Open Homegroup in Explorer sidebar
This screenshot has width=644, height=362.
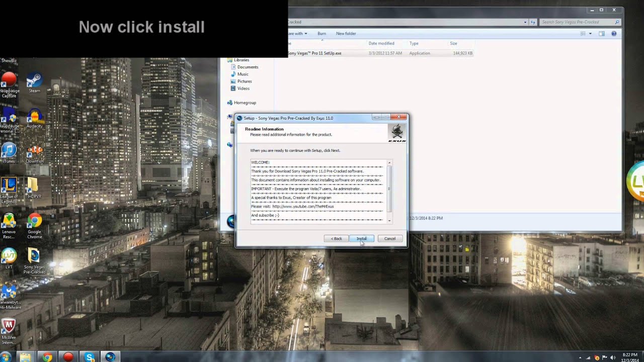245,103
